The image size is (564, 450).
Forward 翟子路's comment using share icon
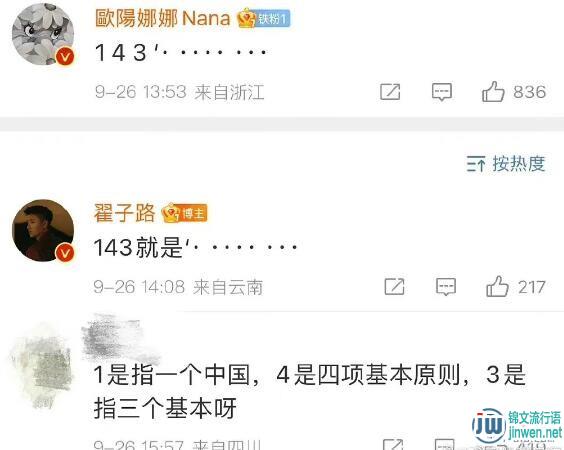(395, 287)
